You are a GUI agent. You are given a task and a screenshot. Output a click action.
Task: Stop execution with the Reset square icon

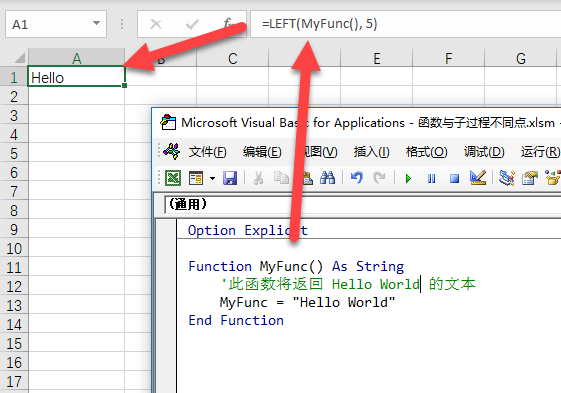(x=454, y=178)
